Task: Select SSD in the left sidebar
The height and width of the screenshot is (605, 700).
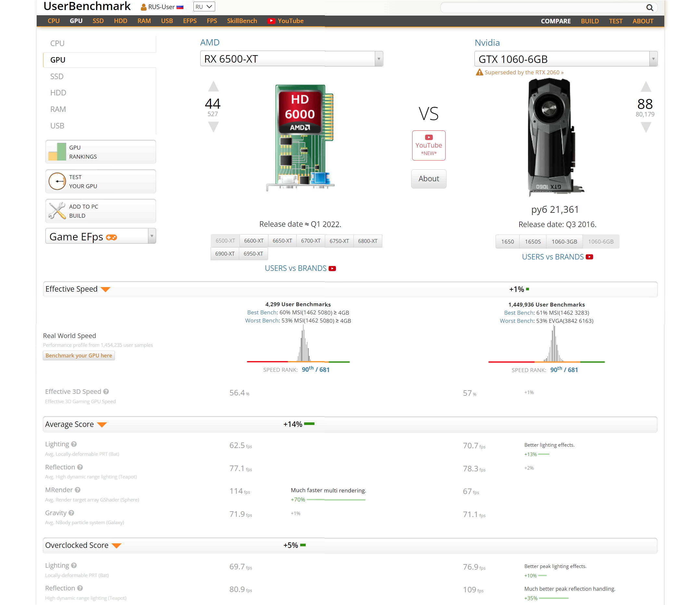Action: [57, 76]
